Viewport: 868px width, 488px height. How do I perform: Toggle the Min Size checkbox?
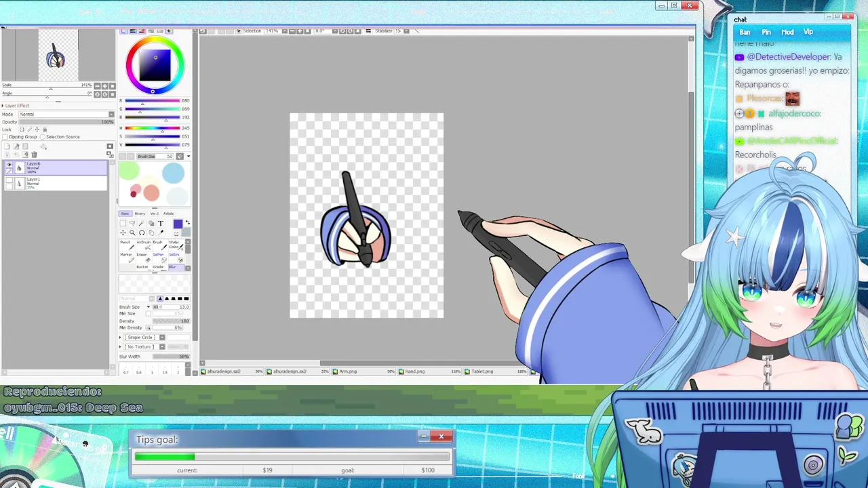148,314
